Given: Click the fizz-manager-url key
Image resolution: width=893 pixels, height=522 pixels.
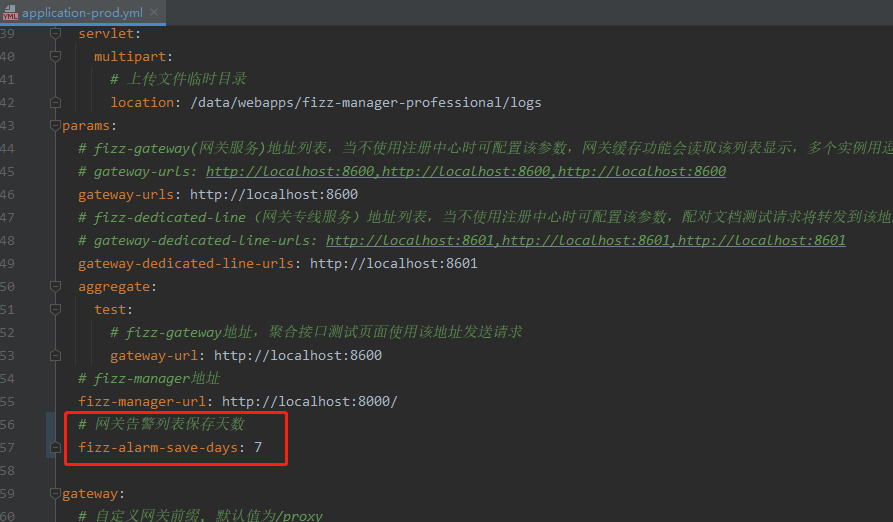Looking at the screenshot, I should (x=142, y=401).
